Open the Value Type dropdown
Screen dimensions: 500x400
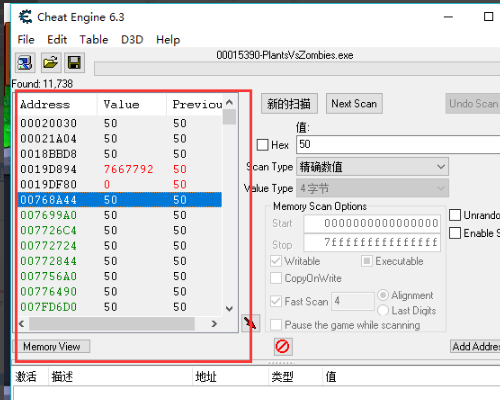[x=372, y=188]
